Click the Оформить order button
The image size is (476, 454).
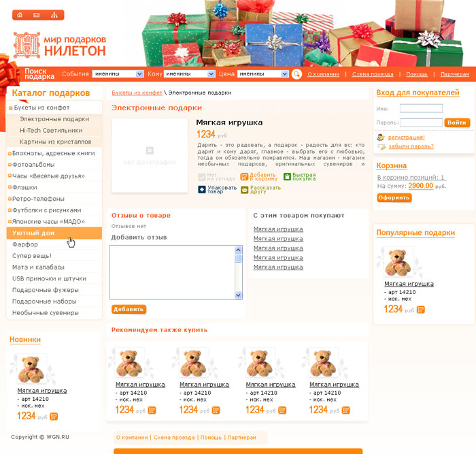[x=394, y=197]
